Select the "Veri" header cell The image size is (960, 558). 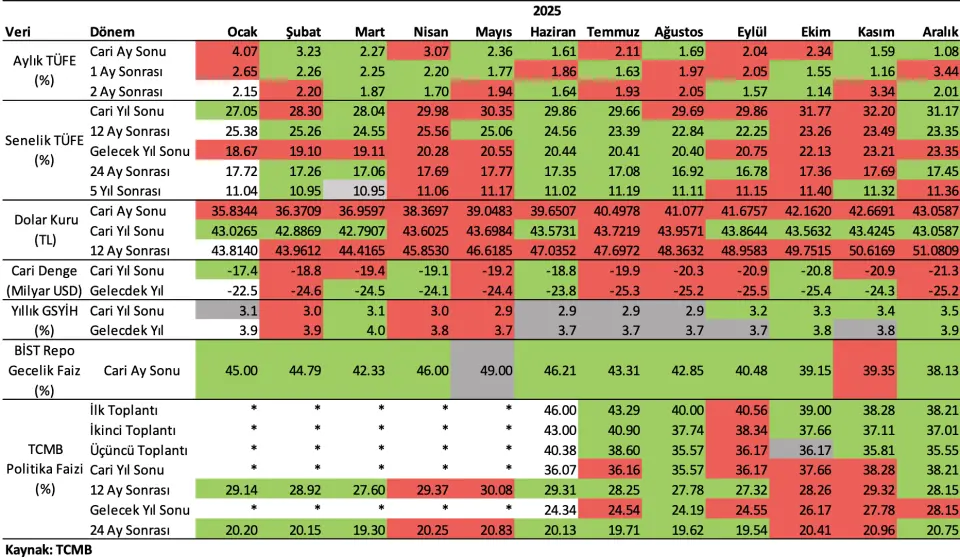pyautogui.click(x=18, y=32)
